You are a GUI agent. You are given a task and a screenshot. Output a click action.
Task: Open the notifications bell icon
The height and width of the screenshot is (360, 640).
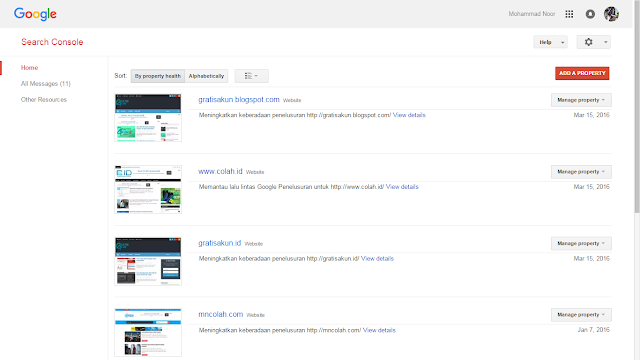[x=590, y=14]
